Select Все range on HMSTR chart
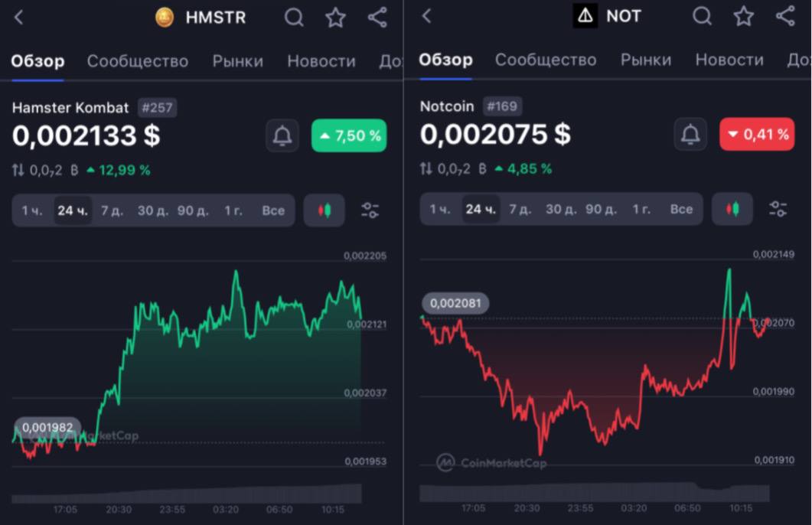 click(273, 210)
